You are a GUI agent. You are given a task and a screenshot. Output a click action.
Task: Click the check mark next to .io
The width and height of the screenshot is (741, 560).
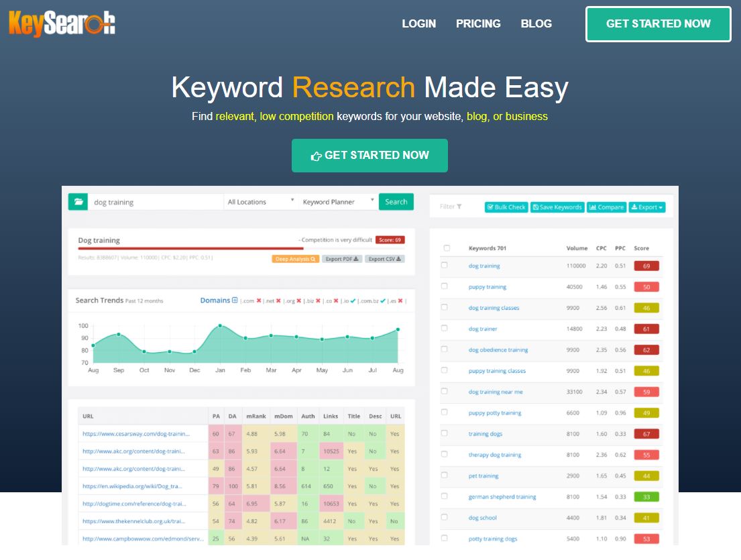353,300
